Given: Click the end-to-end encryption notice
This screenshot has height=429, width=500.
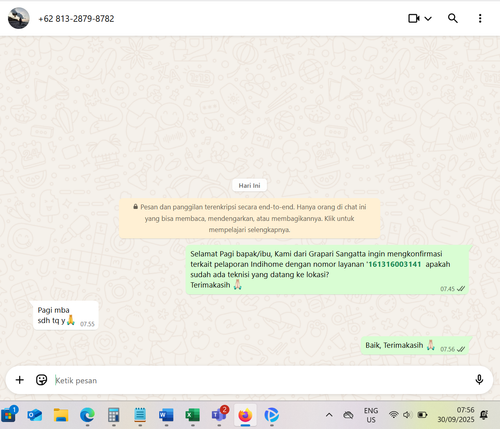Looking at the screenshot, I should tap(249, 218).
